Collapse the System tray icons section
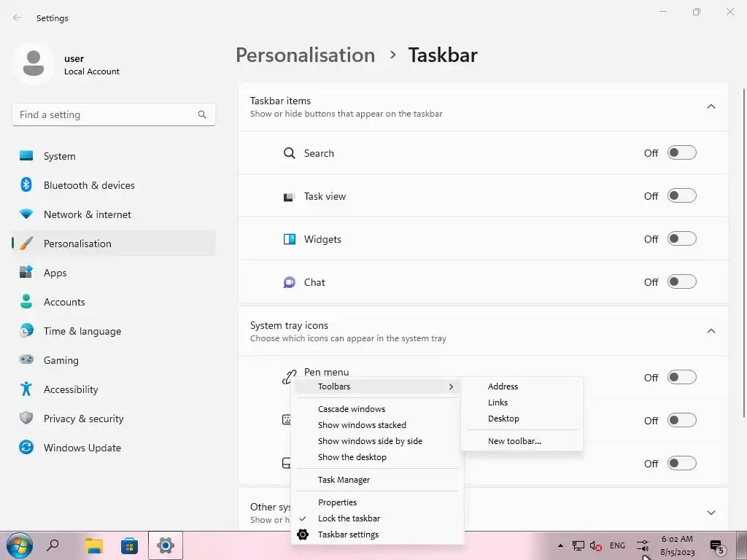Viewport: 747px width, 560px height. 711,331
